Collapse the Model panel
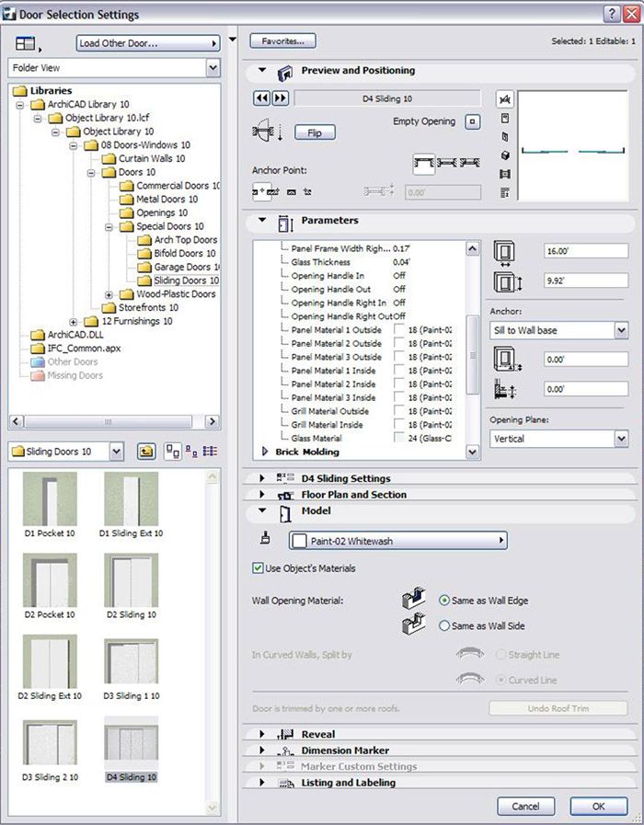The width and height of the screenshot is (644, 825). (262, 510)
